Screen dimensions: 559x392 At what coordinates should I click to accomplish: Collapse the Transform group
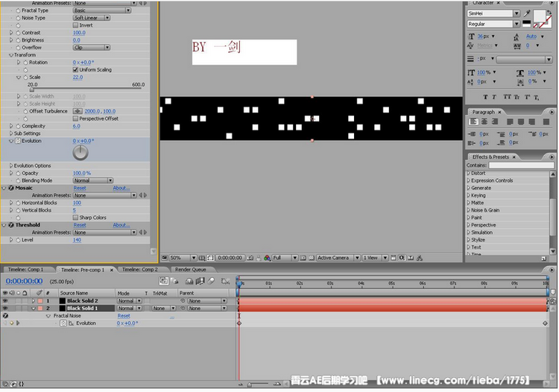coord(11,55)
